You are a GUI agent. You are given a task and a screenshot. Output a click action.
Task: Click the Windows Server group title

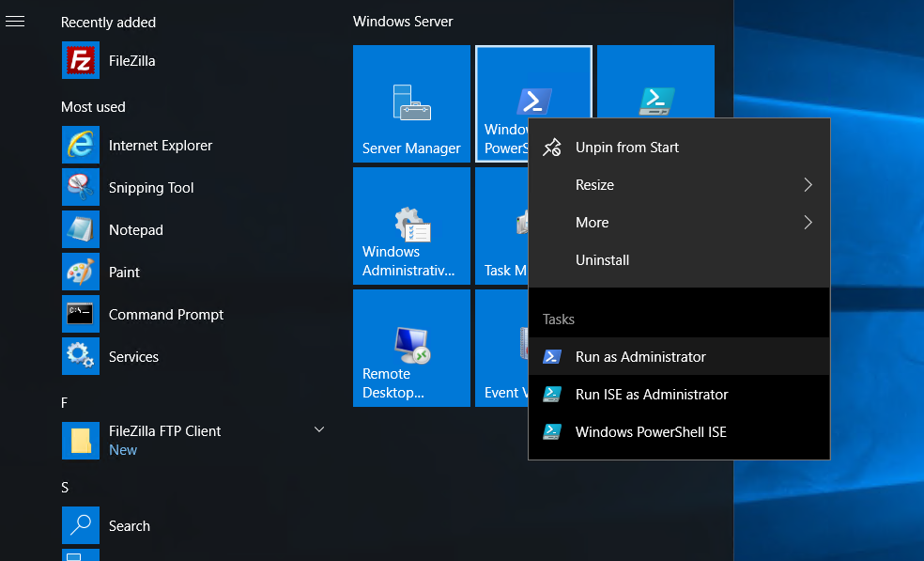(403, 22)
